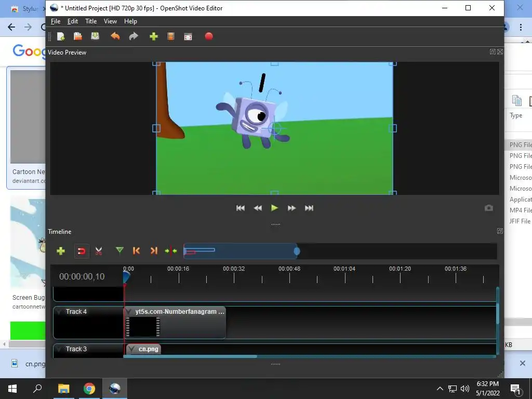Switch to Chrome on the taskbar
The width and height of the screenshot is (532, 399).
[x=89, y=389]
